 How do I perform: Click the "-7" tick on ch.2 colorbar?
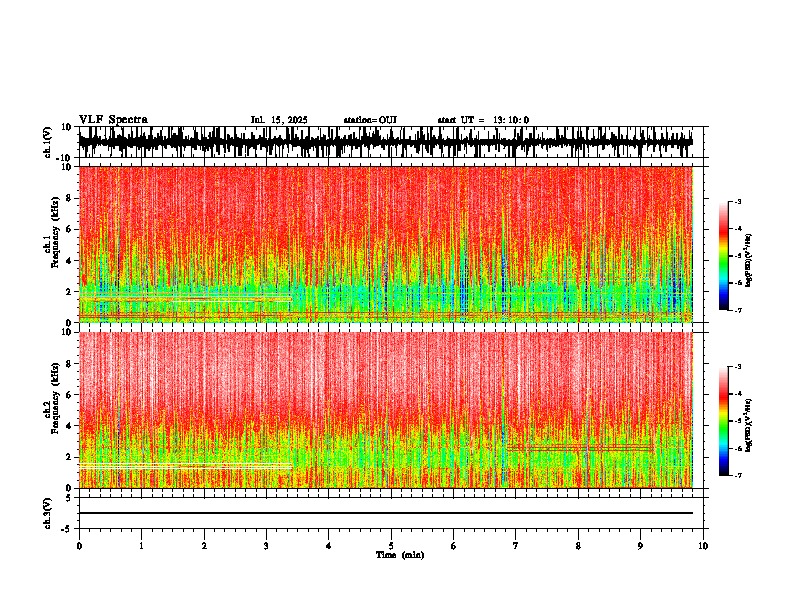click(x=737, y=476)
